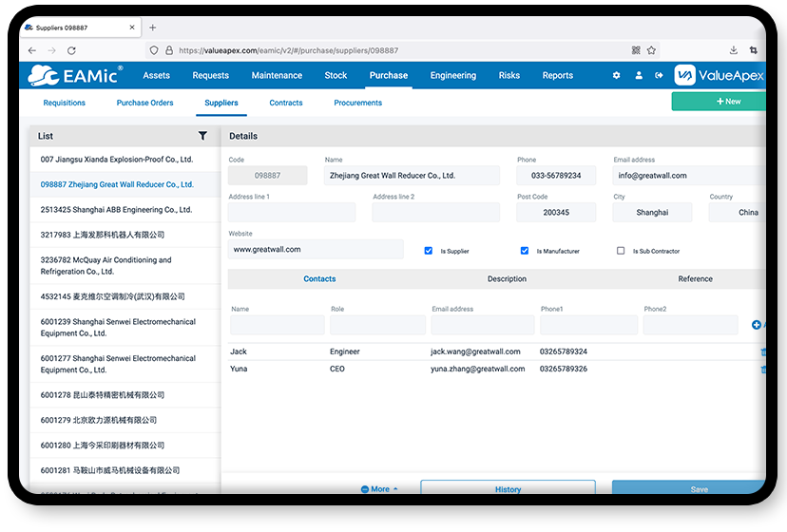Expand the More options menu
Screen dimensions: 787x532
[x=379, y=489]
